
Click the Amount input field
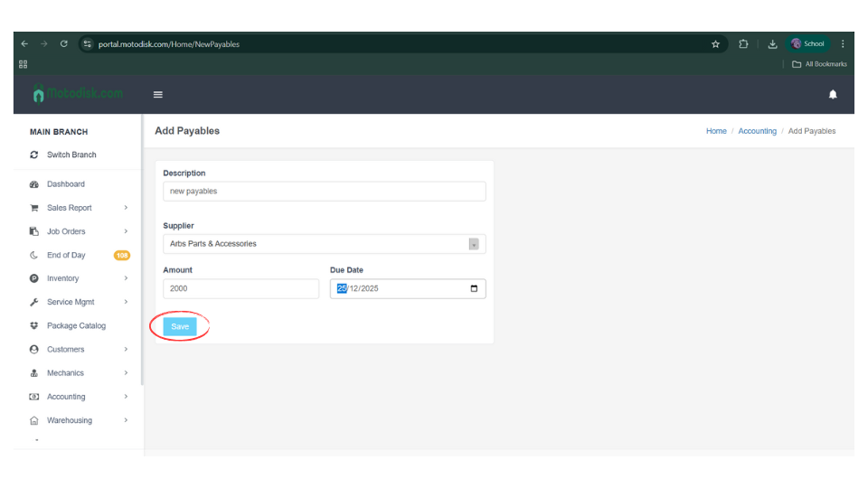[x=241, y=288]
